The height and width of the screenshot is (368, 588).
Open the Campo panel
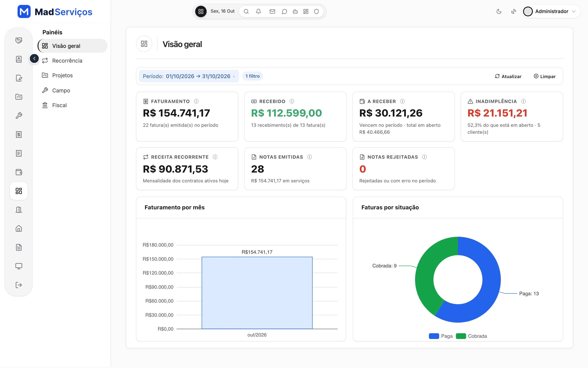tap(72, 90)
